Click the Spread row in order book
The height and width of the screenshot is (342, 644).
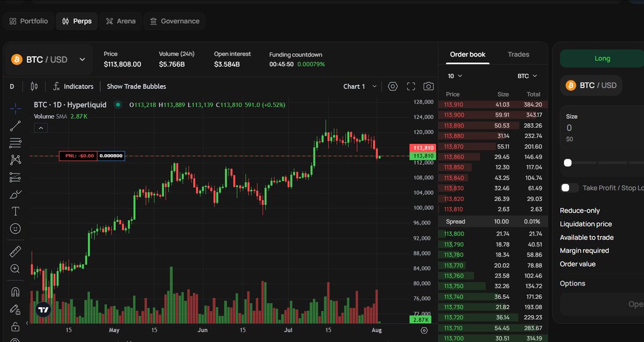click(x=493, y=221)
